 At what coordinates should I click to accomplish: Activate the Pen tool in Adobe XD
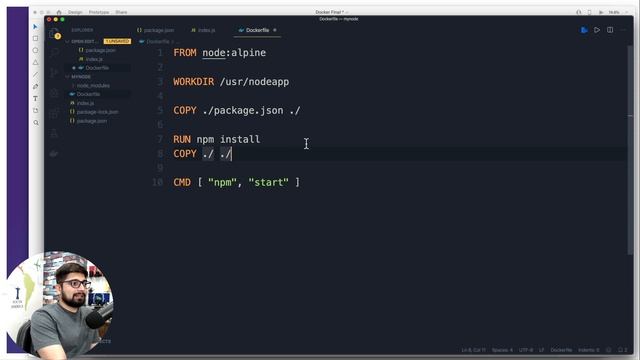[36, 87]
